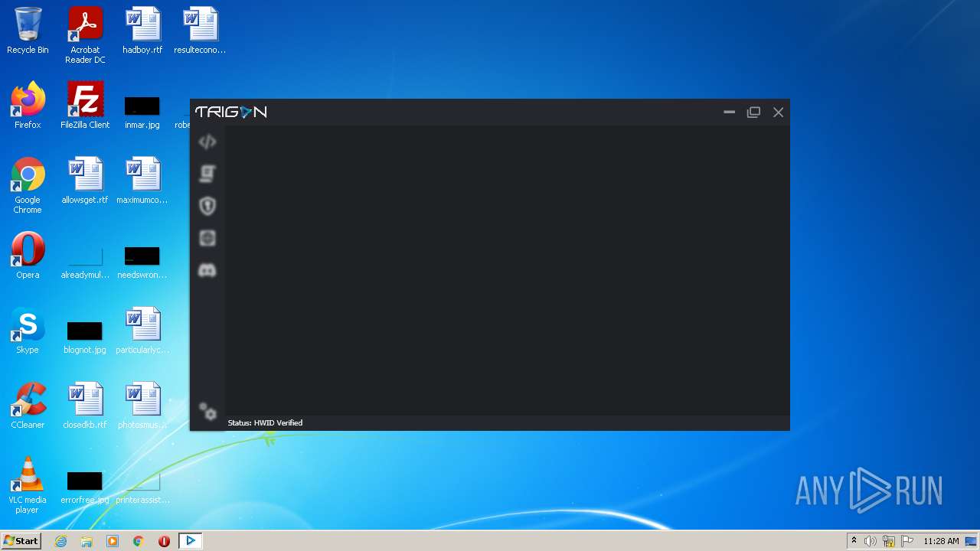Open the clock showing 11:28 AM
The height and width of the screenshot is (551, 980).
pyautogui.click(x=941, y=541)
